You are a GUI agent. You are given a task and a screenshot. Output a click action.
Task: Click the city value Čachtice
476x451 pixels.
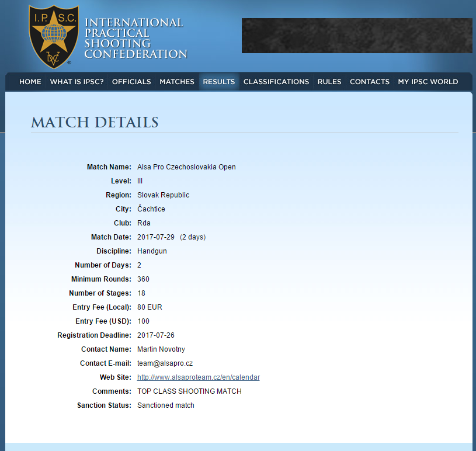tap(151, 209)
